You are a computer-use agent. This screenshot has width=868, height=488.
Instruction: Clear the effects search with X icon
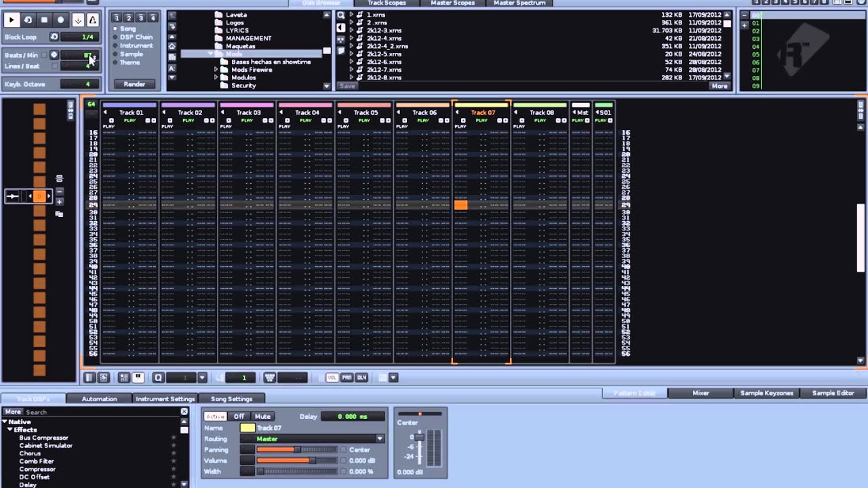[184, 411]
